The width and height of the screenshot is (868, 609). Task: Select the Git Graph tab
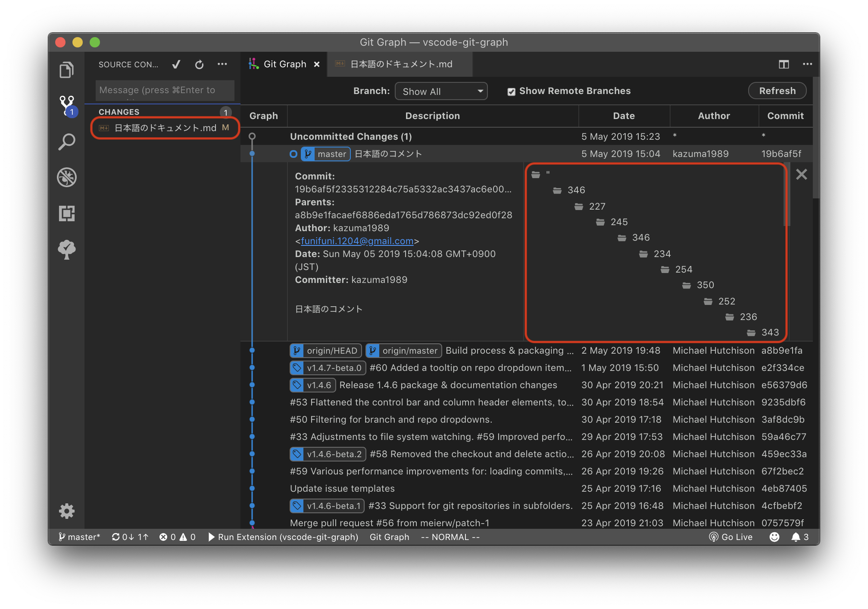[x=284, y=64]
